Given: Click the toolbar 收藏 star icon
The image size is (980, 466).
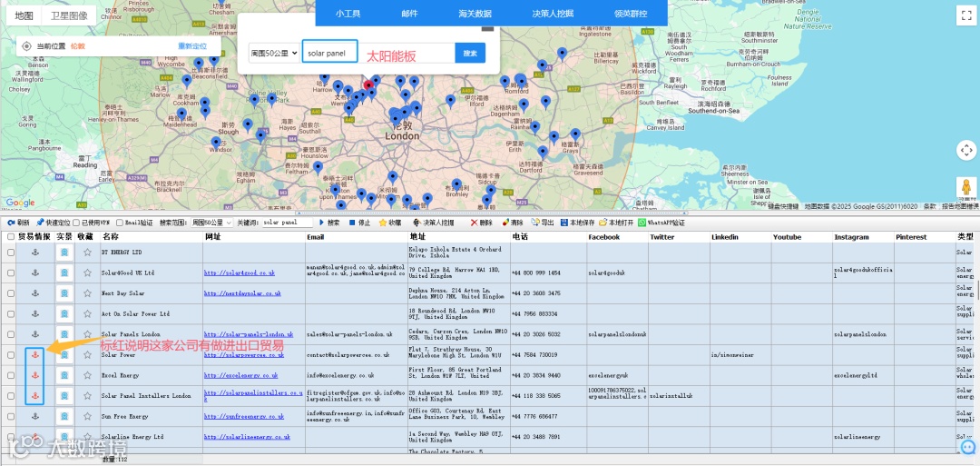Looking at the screenshot, I should tap(383, 223).
